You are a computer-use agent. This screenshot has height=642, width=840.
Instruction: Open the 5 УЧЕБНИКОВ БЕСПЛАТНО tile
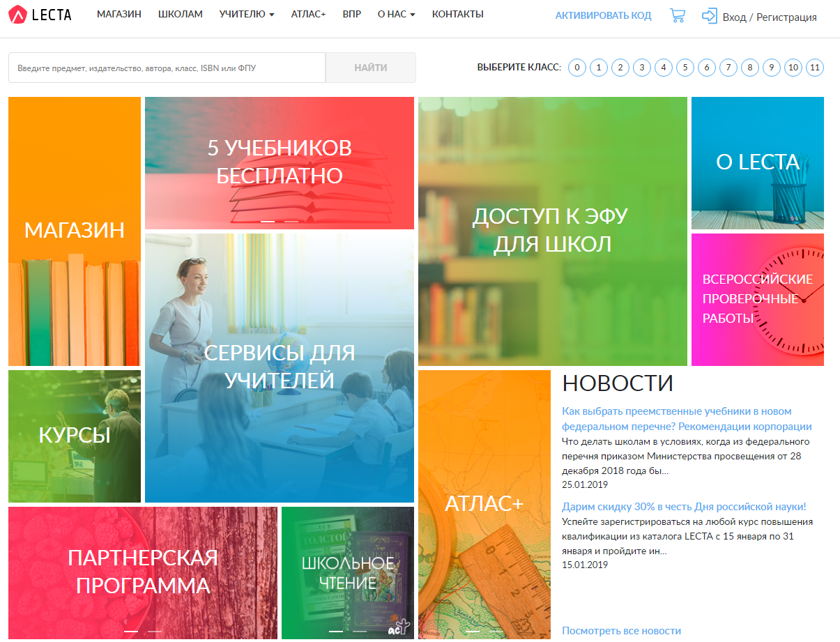point(280,163)
